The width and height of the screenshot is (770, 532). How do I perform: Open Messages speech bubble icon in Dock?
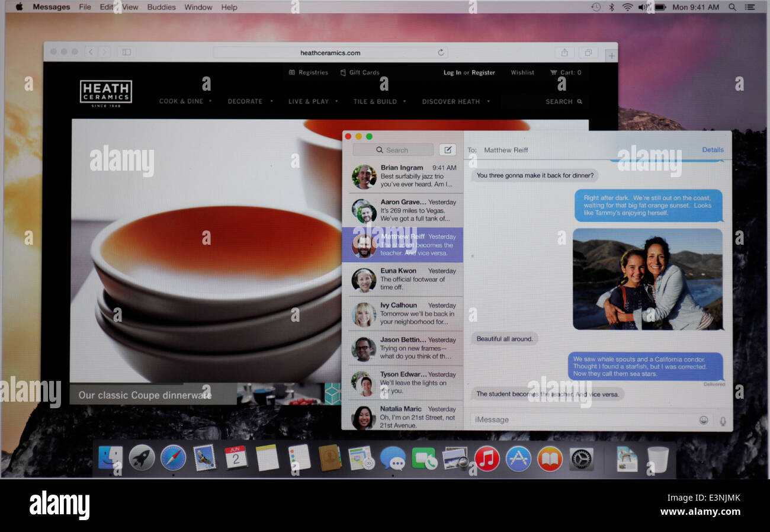(393, 458)
